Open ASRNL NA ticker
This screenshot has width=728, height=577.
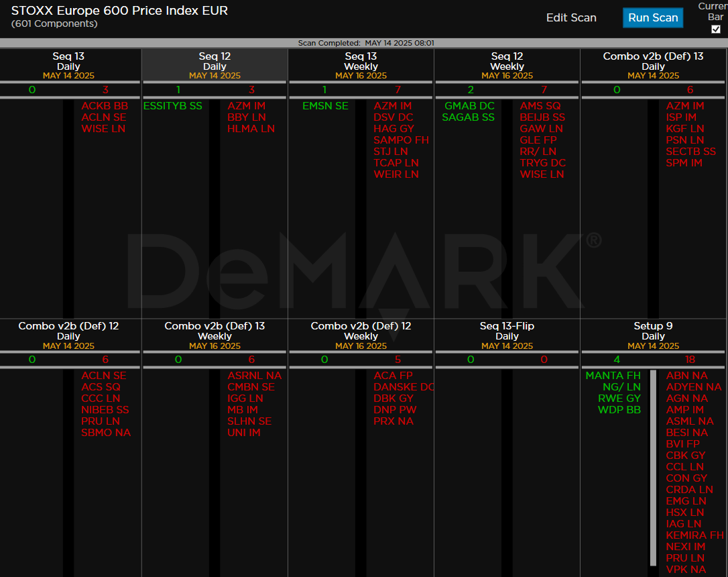pos(255,375)
